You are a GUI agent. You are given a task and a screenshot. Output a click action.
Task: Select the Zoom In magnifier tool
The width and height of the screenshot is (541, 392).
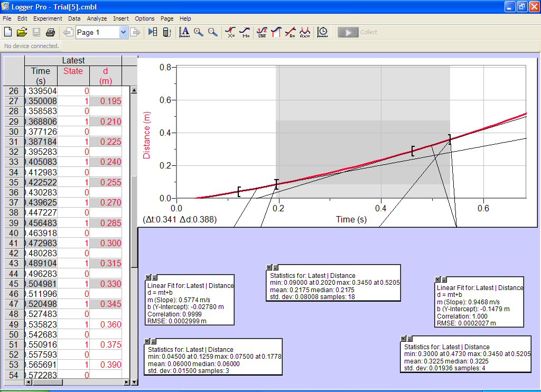tap(199, 32)
